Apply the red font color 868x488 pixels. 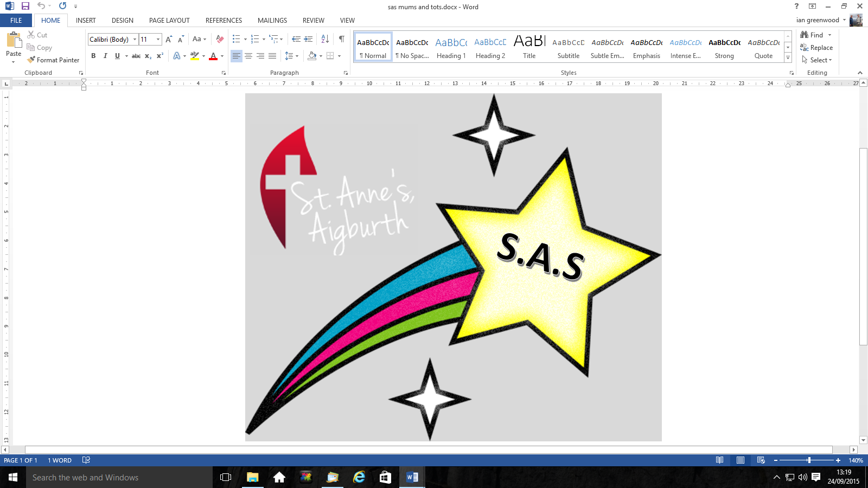pos(213,56)
